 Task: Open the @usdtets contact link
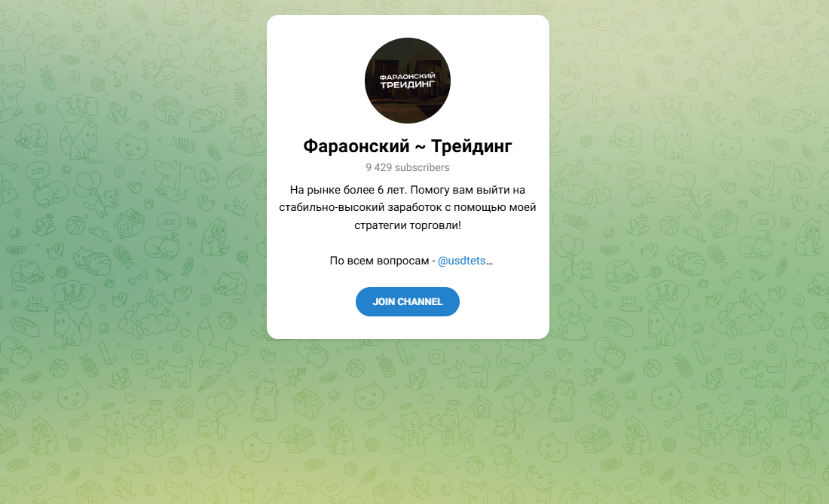coord(461,261)
